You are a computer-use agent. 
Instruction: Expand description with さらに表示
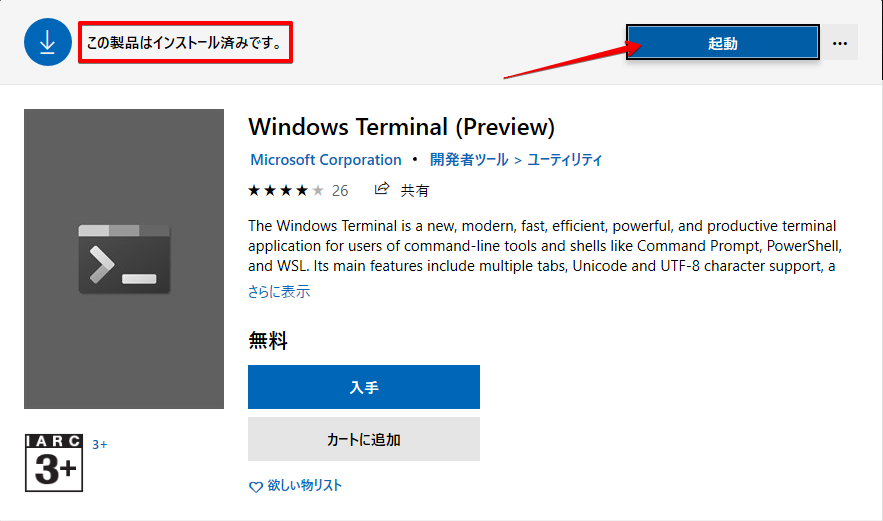pos(279,292)
